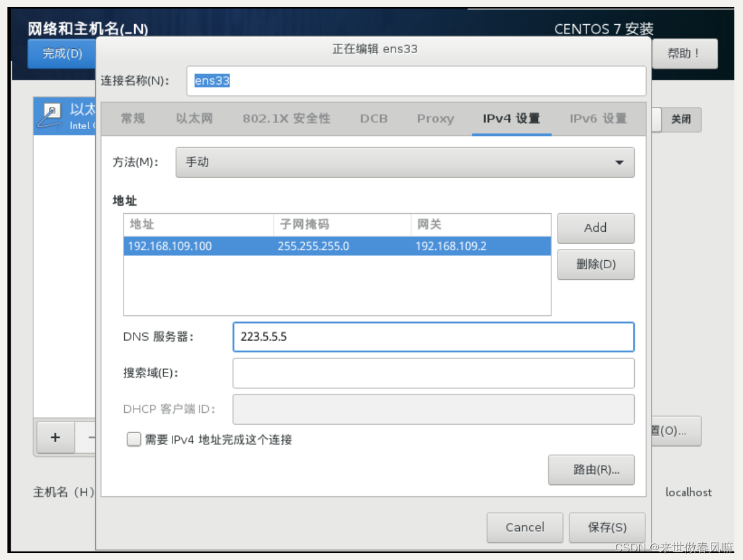Open the 方法 method dropdown showing 手动

tap(405, 163)
